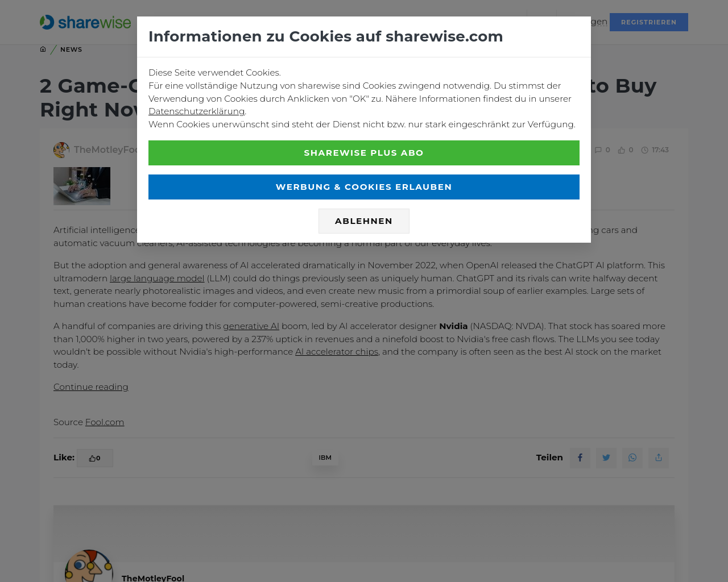Click the REGISTRIEREN button

tap(648, 22)
